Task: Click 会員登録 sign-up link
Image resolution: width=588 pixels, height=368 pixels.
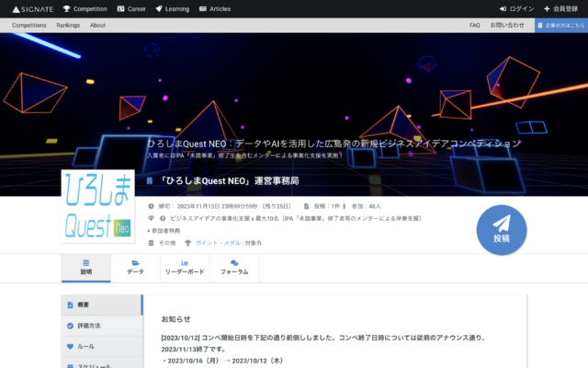Action: click(561, 9)
